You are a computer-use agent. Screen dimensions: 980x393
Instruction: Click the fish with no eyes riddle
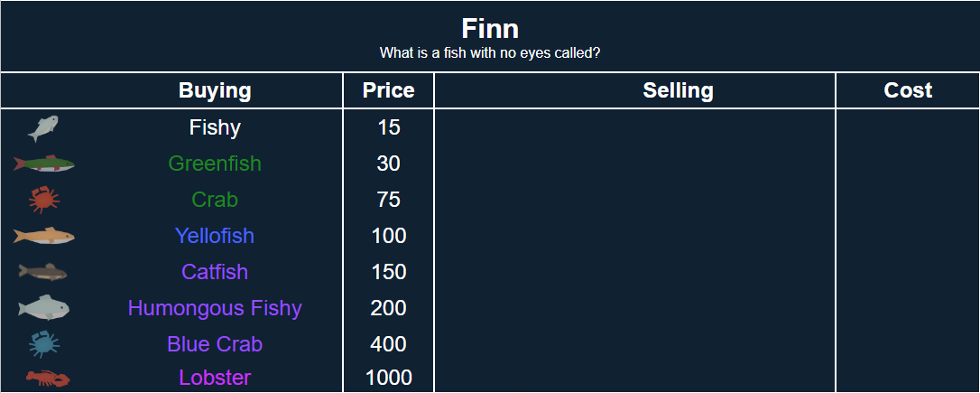(x=490, y=53)
